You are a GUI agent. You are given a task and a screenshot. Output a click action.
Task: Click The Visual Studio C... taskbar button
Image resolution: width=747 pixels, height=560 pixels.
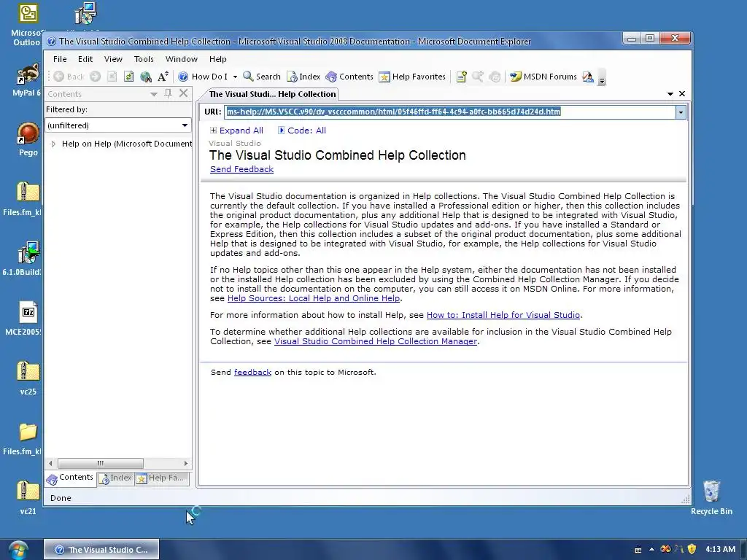click(101, 550)
